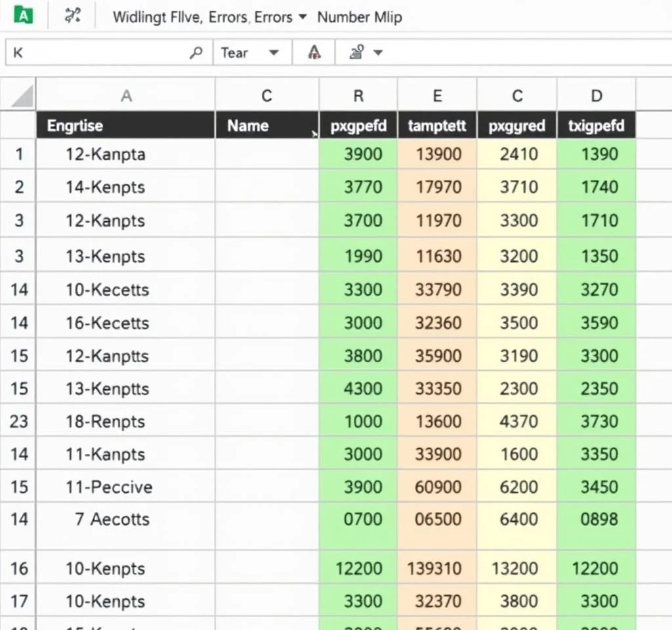Click the small arrow in the Name header cell
This screenshot has width=672, height=630.
[314, 134]
